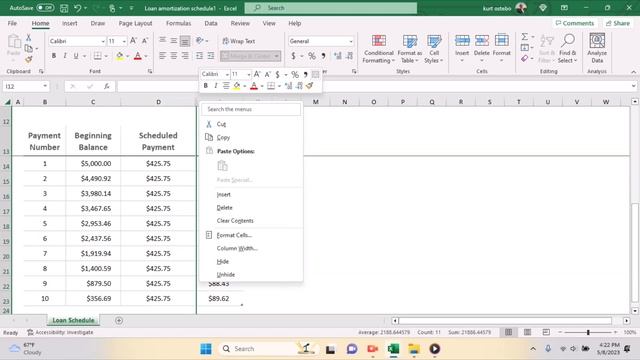Toggle Bold in the ribbon Font group
The height and width of the screenshot is (360, 640).
tap(53, 56)
